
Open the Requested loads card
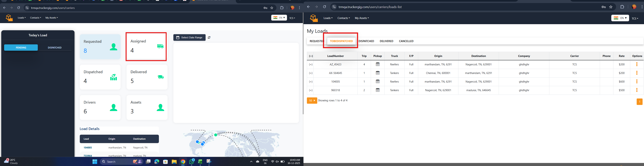tap(100, 47)
